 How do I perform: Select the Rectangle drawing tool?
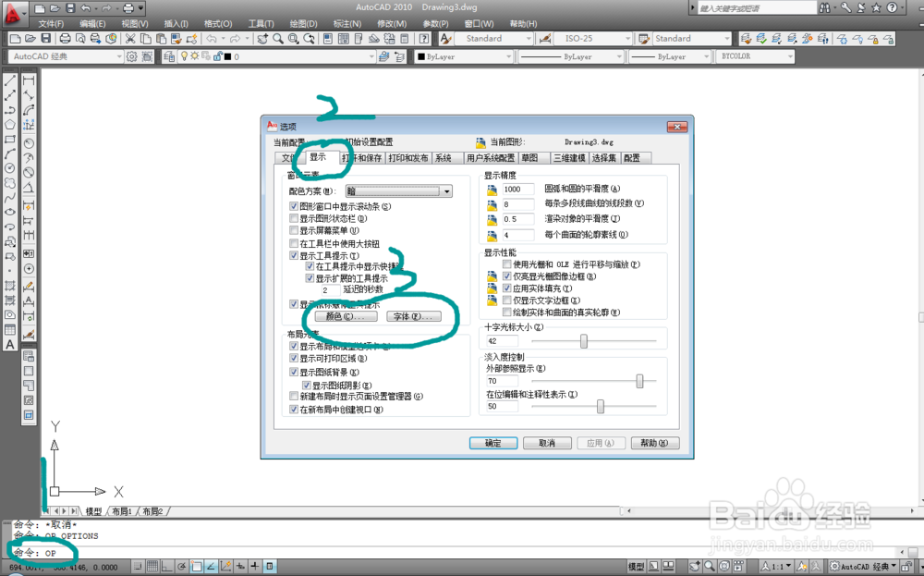[x=10, y=139]
